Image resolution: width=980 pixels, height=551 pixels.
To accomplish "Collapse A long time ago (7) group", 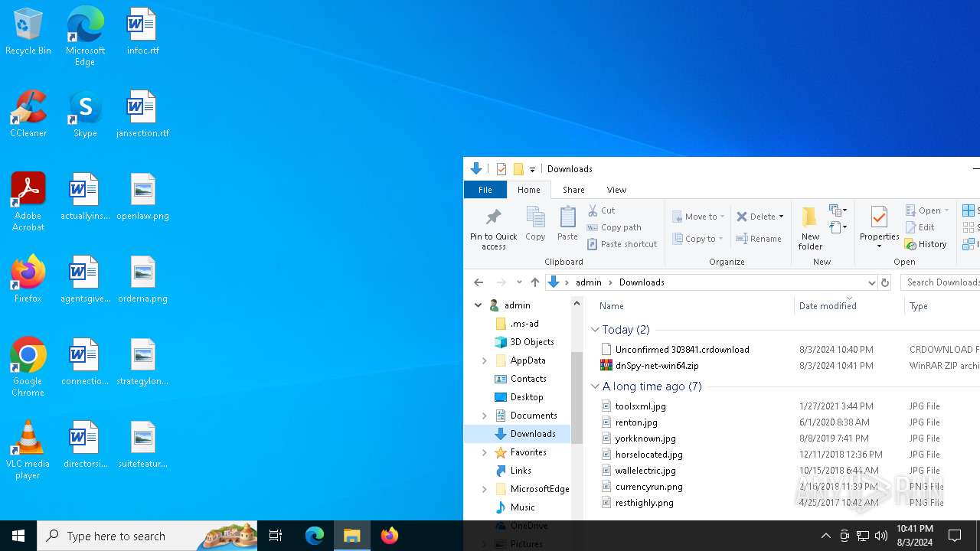I will pos(595,386).
